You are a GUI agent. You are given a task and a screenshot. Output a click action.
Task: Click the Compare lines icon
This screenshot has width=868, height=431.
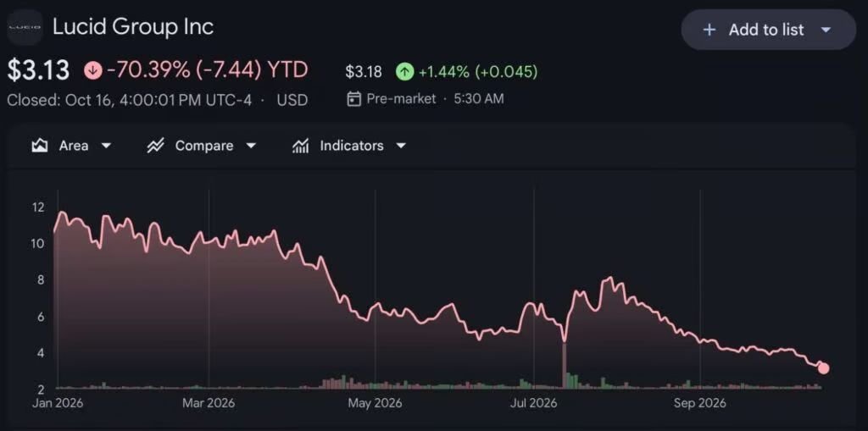coord(156,146)
